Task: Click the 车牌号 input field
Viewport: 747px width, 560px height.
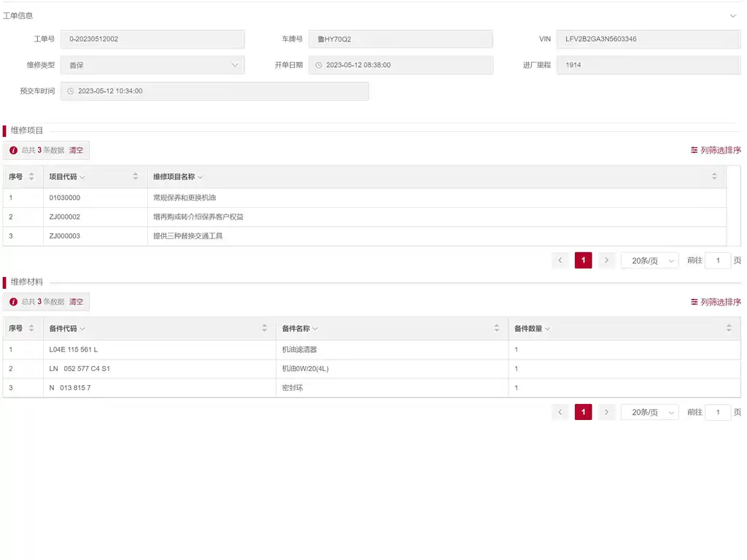Action: point(400,39)
